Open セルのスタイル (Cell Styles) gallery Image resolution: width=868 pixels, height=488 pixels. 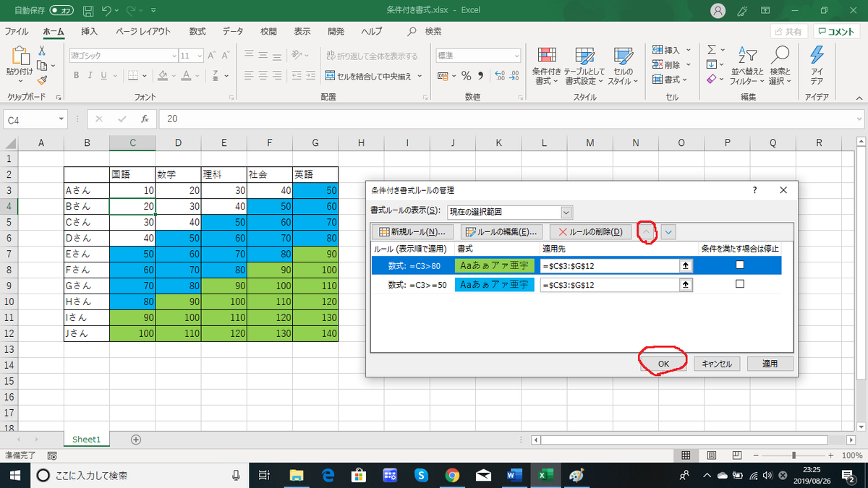click(622, 65)
